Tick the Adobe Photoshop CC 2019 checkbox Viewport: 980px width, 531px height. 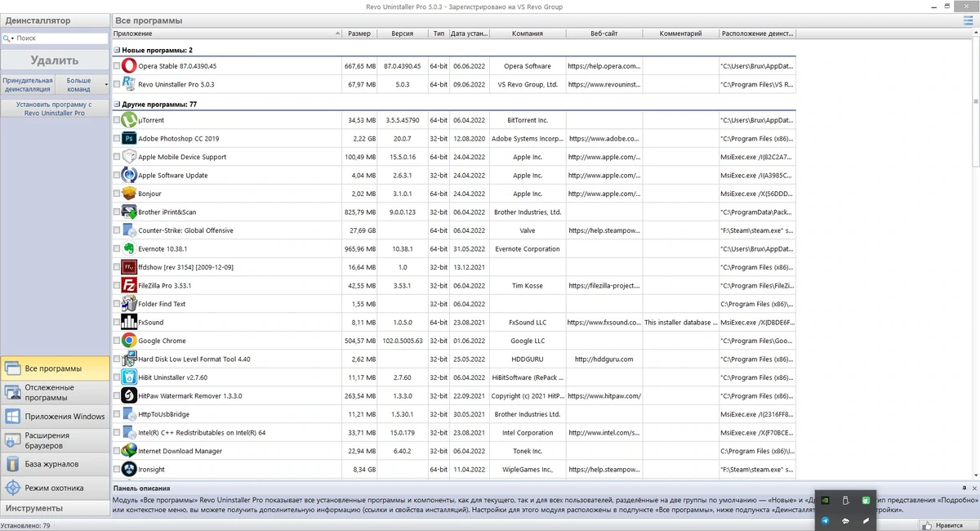tap(117, 139)
